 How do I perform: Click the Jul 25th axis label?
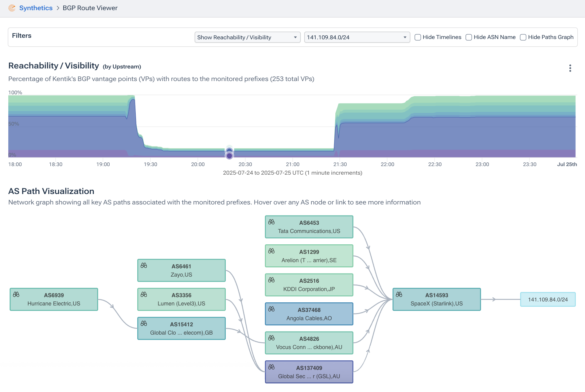567,164
